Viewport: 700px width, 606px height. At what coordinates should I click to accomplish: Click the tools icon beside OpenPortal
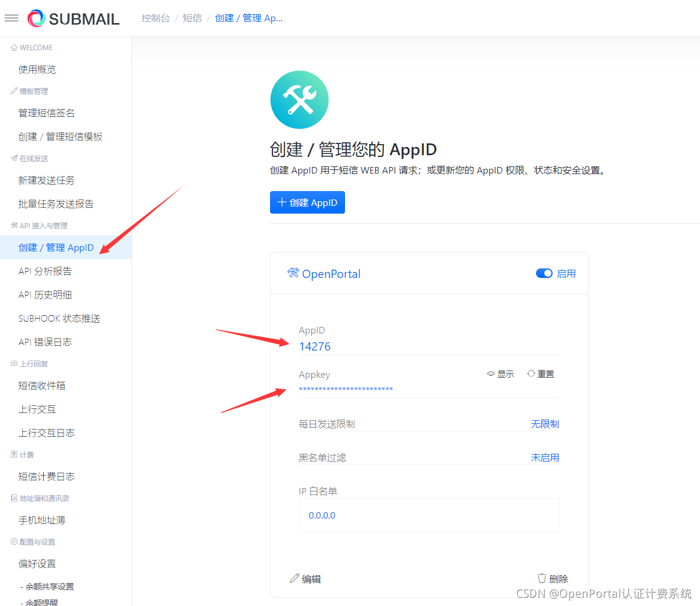293,273
